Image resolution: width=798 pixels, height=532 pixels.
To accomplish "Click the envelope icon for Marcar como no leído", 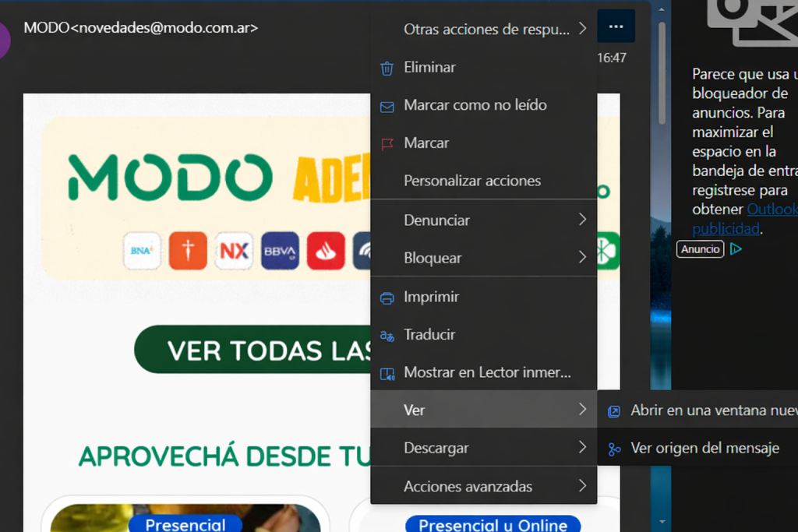I will [x=387, y=106].
